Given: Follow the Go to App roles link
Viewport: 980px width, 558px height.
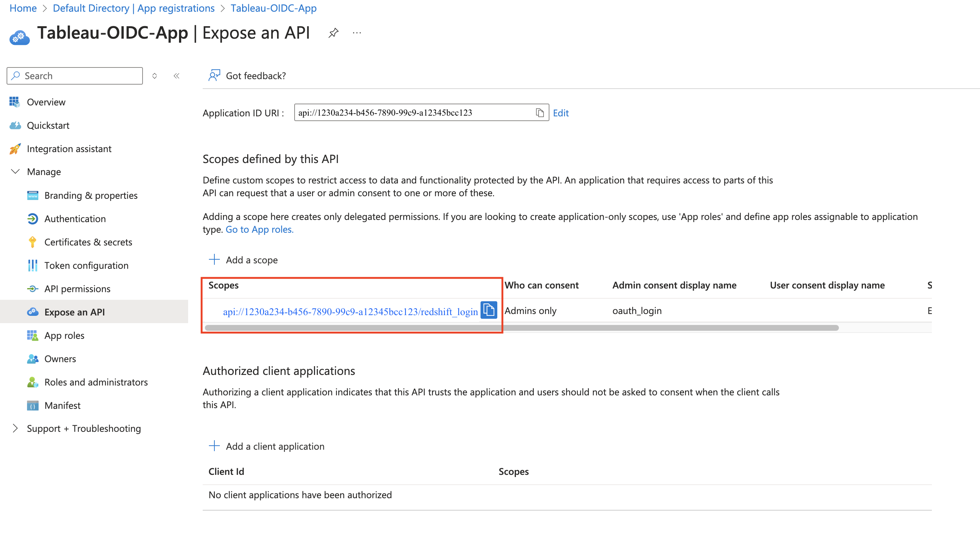Looking at the screenshot, I should [x=259, y=229].
